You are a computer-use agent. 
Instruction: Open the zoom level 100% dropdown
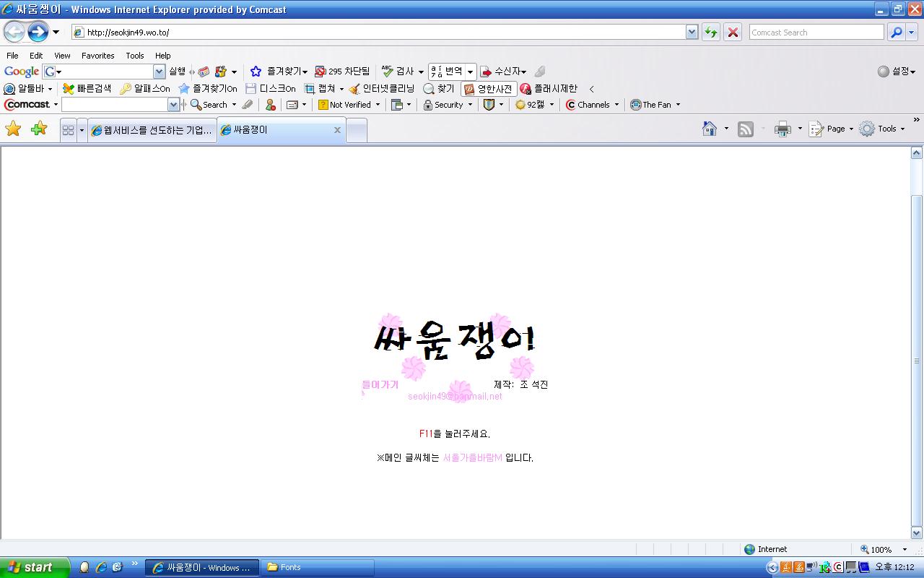pyautogui.click(x=905, y=549)
